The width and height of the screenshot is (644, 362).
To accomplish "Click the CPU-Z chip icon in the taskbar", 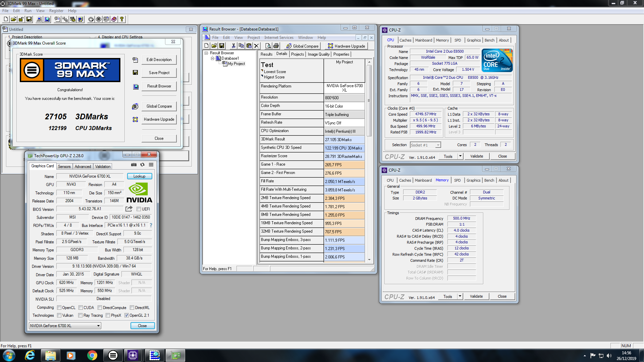I will 133,355.
